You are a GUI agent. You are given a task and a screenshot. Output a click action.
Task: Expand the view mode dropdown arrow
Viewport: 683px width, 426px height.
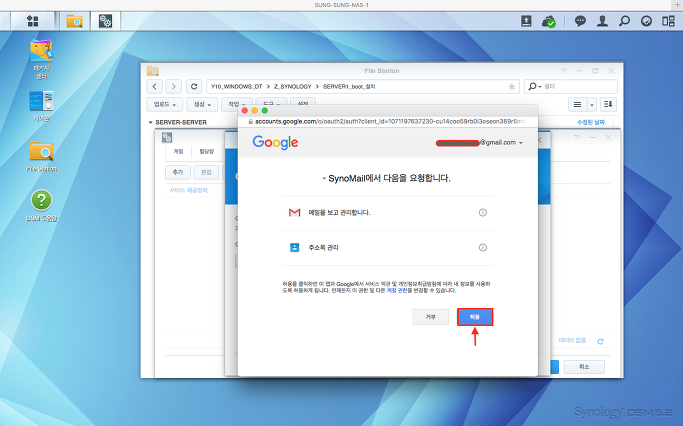point(592,105)
